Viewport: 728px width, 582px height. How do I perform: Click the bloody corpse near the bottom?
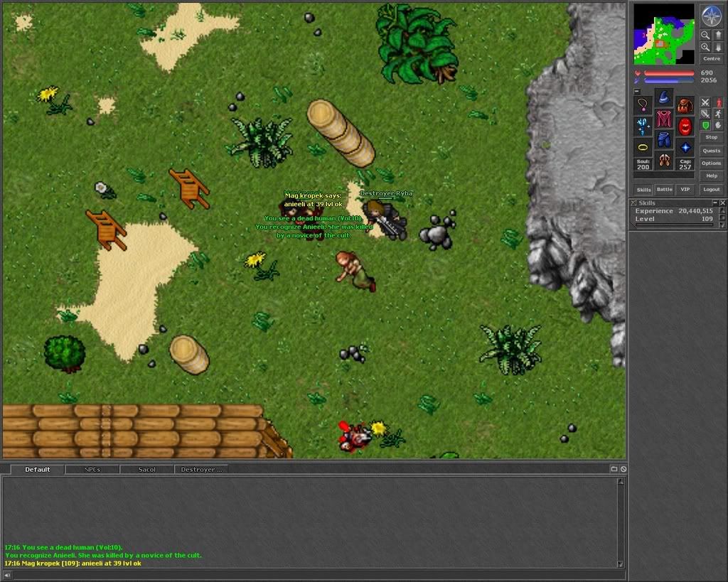[354, 436]
